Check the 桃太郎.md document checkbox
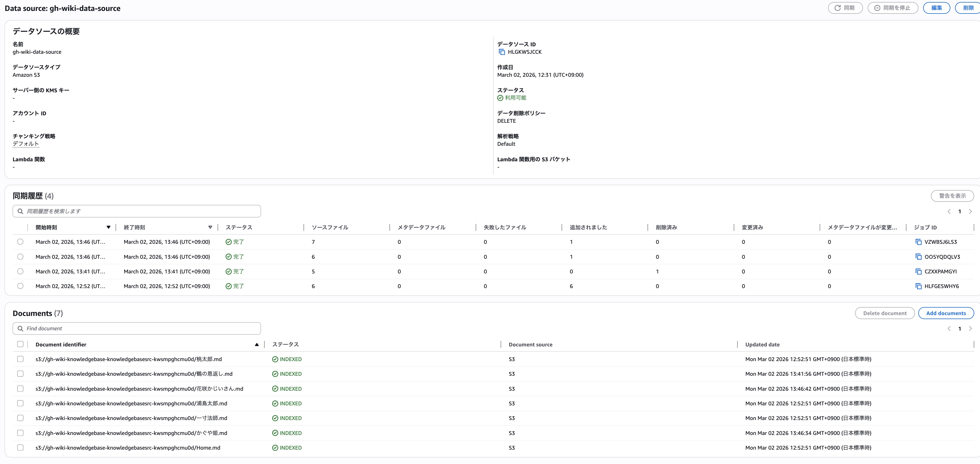 pos(20,359)
